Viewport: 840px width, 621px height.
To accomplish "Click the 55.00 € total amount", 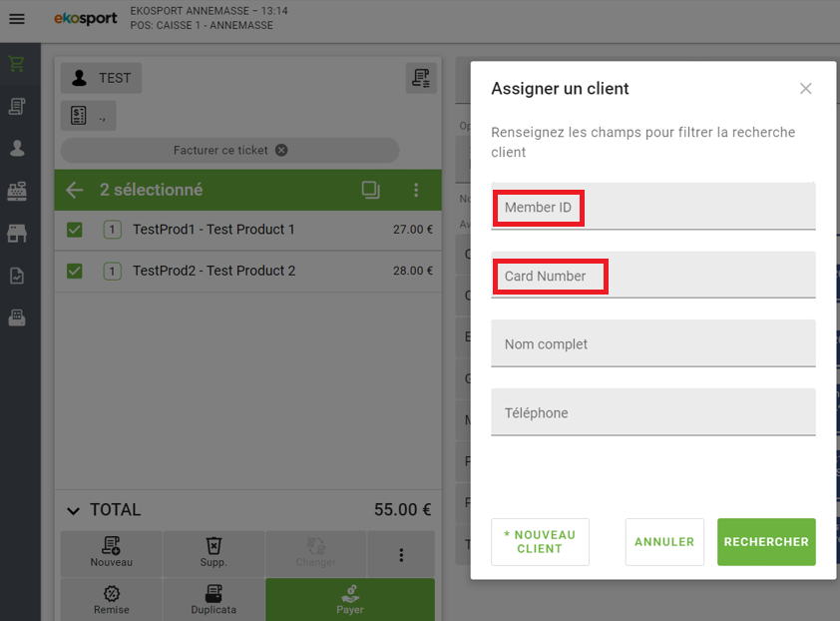I will [403, 509].
